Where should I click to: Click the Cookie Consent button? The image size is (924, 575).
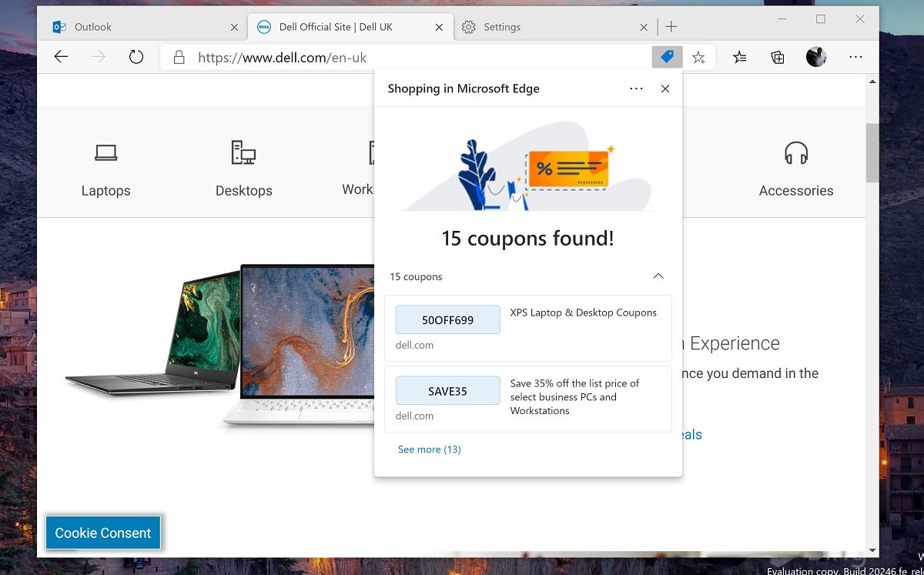(103, 533)
